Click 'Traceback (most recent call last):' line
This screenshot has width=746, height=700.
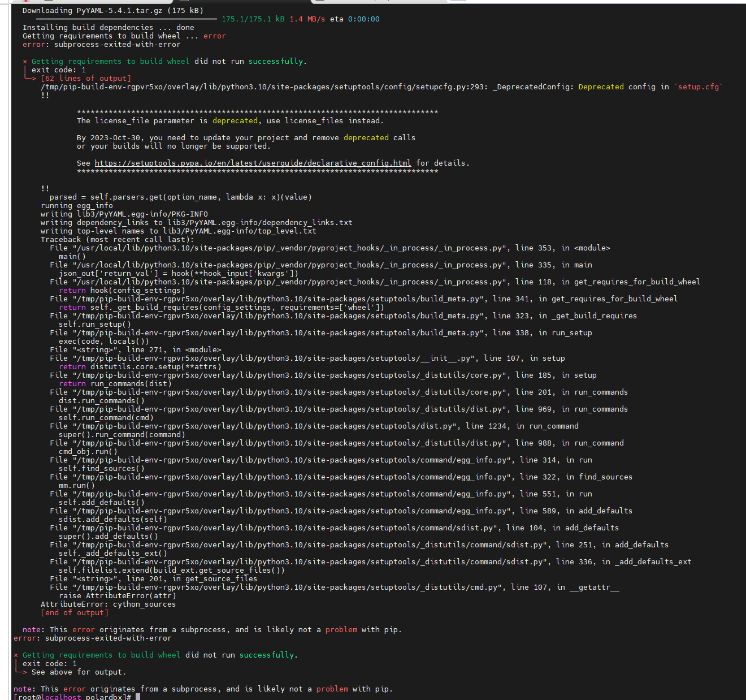point(117,240)
